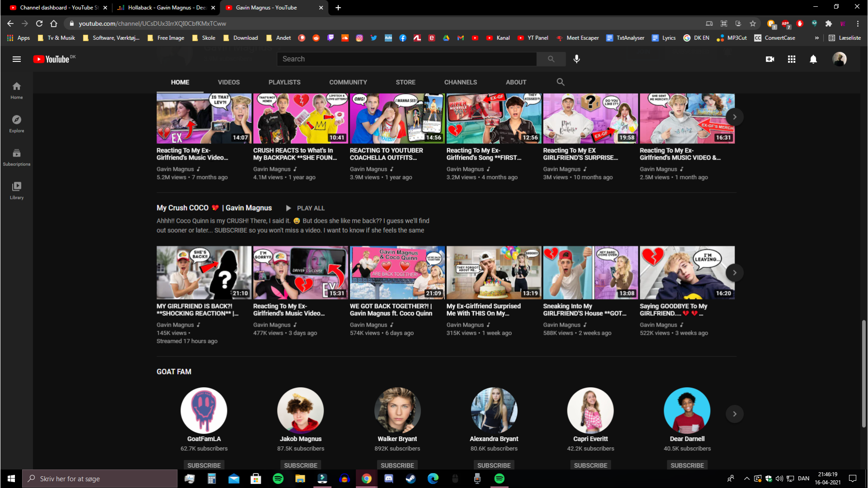The width and height of the screenshot is (868, 488).
Task: Open the Læseliste reading list
Action: (x=844, y=38)
